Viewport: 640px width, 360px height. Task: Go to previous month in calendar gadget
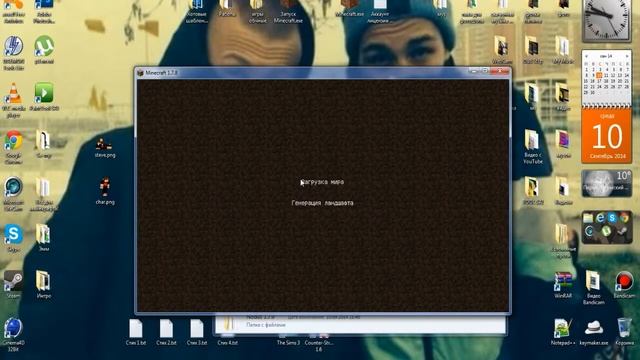[x=587, y=56]
